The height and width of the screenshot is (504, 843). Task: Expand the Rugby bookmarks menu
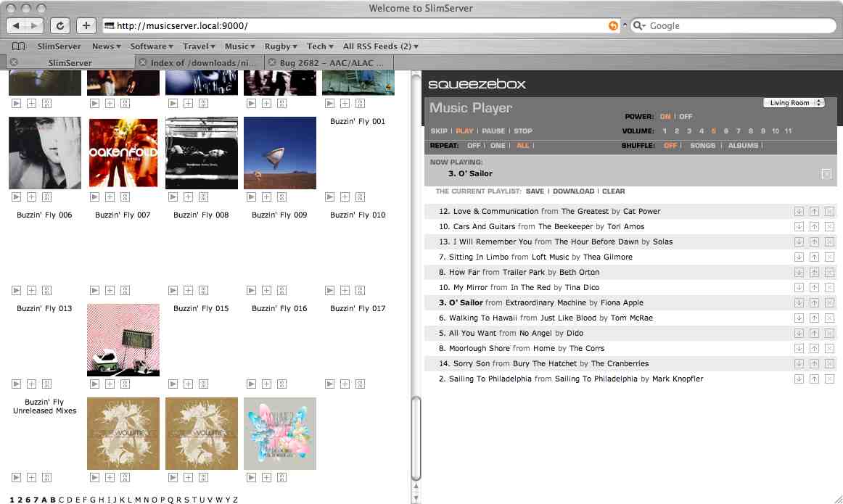click(281, 46)
